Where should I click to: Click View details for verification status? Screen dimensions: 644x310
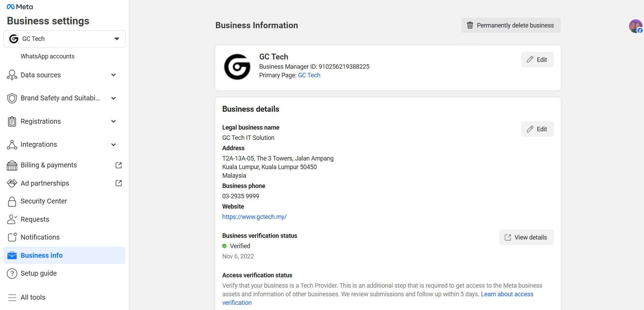526,237
